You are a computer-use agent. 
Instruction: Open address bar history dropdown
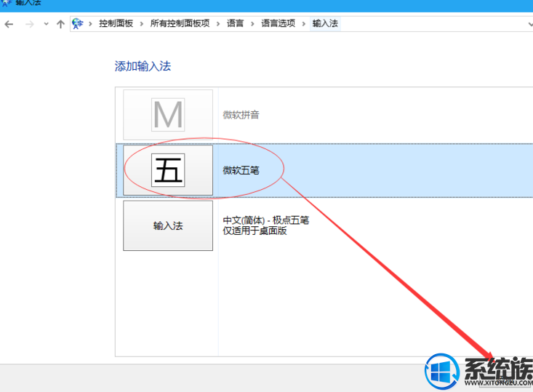click(530, 24)
